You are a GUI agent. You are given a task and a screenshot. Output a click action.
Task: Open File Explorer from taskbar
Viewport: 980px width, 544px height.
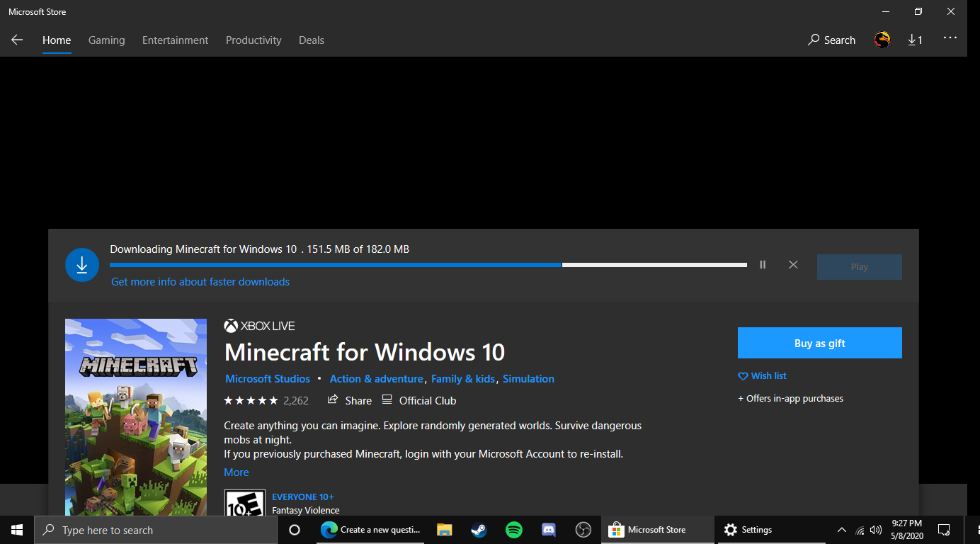[444, 530]
